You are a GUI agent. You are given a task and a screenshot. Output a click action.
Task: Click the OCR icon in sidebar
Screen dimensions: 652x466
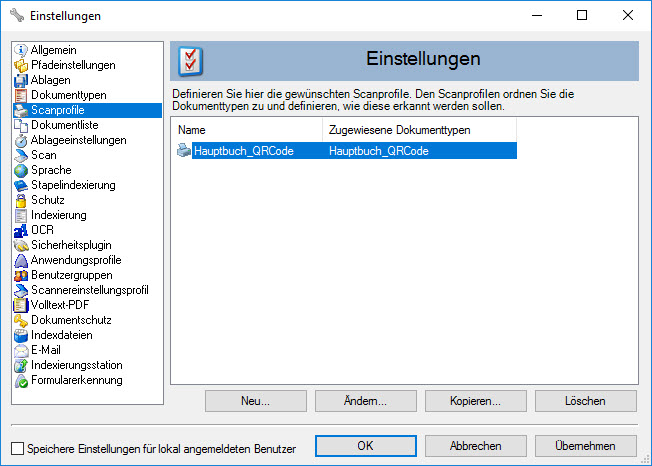coord(21,230)
